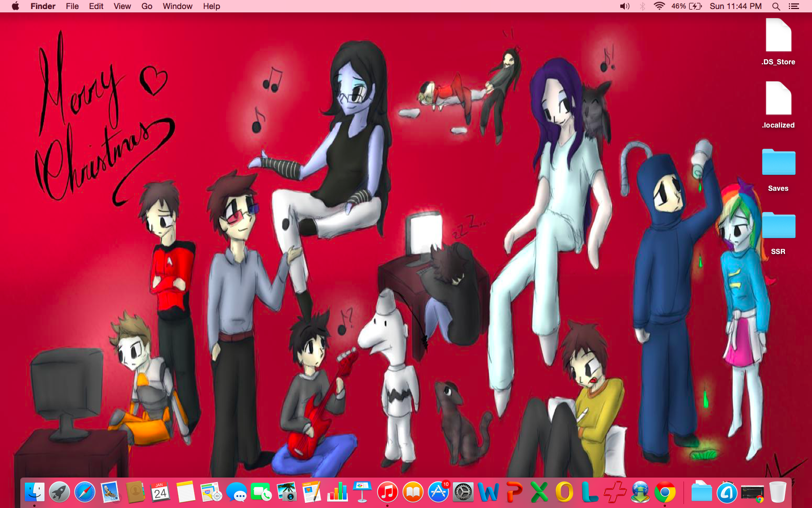Screen dimensions: 812x508
Task: Open Spotlight search magnifier
Action: tap(776, 6)
